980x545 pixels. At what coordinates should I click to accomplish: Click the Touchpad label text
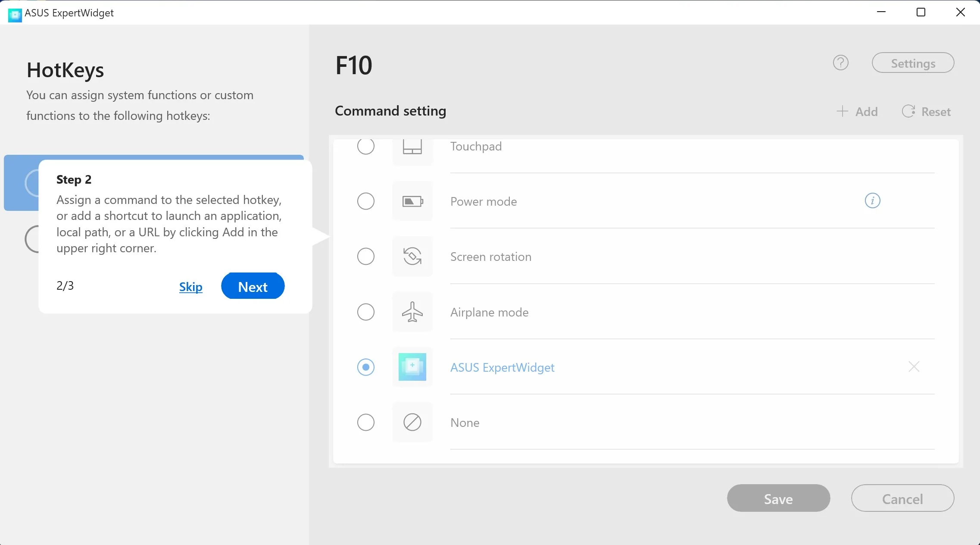pos(476,147)
